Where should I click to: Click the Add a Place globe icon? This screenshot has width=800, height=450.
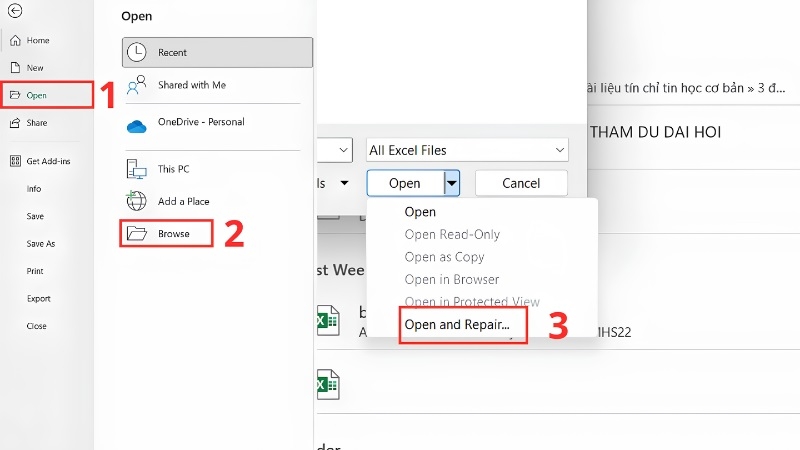[136, 201]
